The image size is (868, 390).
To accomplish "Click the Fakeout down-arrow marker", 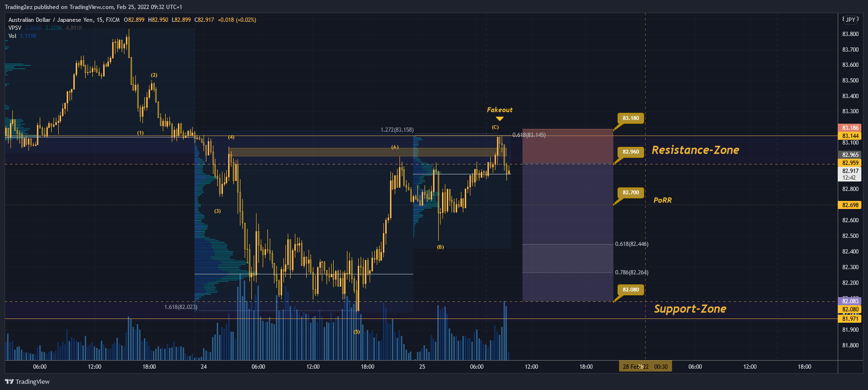I will pyautogui.click(x=500, y=118).
